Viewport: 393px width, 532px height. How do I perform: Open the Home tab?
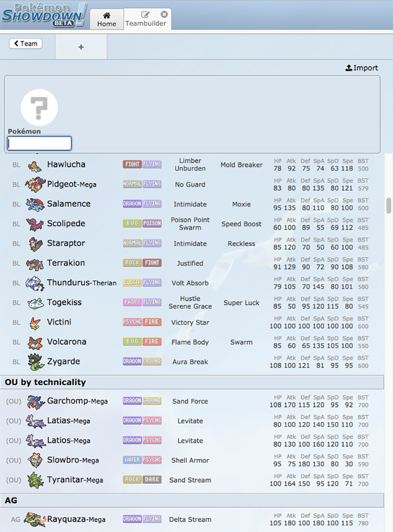[x=107, y=19]
